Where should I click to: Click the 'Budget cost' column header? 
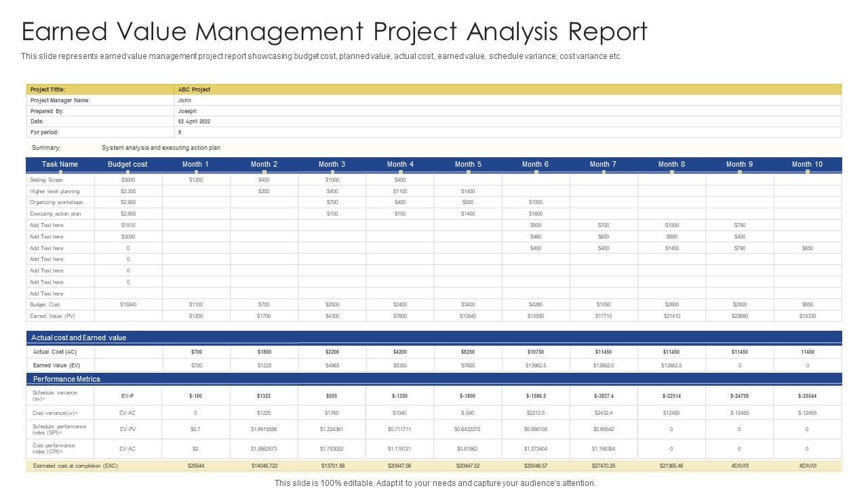click(x=127, y=164)
